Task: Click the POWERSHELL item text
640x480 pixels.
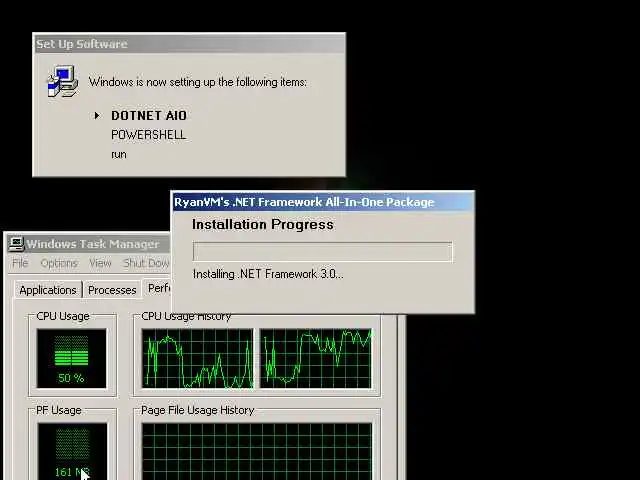Action: point(149,135)
